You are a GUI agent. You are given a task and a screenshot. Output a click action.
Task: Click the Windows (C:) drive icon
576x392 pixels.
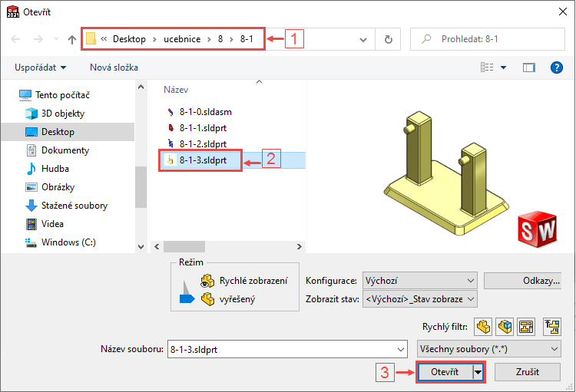click(31, 242)
